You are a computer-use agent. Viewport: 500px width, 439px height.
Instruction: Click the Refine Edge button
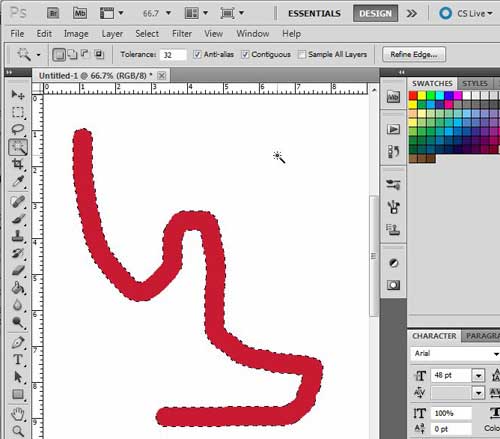point(414,54)
